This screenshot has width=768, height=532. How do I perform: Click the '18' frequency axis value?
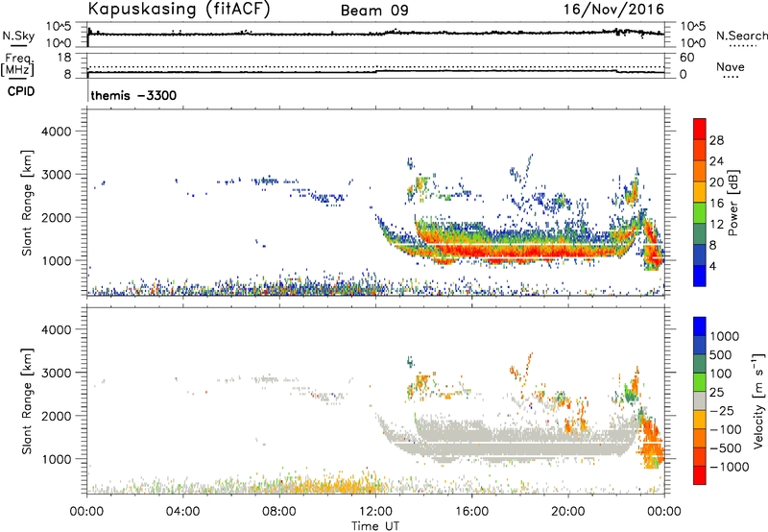[63, 58]
